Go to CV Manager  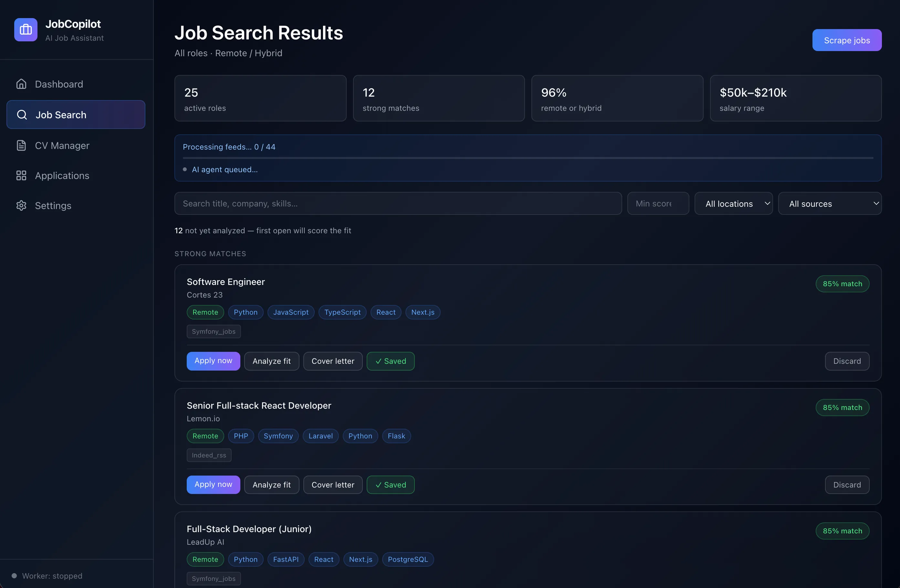[76, 146]
